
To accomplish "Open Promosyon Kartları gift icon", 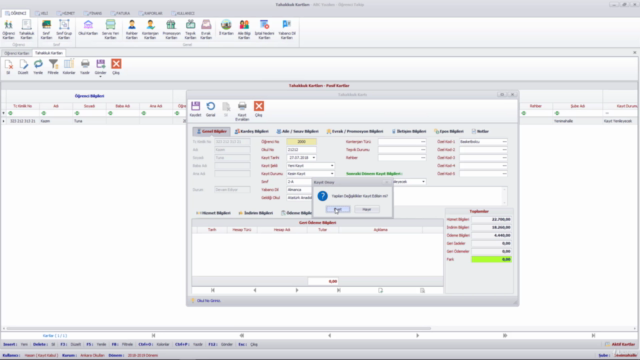I will coord(171,30).
